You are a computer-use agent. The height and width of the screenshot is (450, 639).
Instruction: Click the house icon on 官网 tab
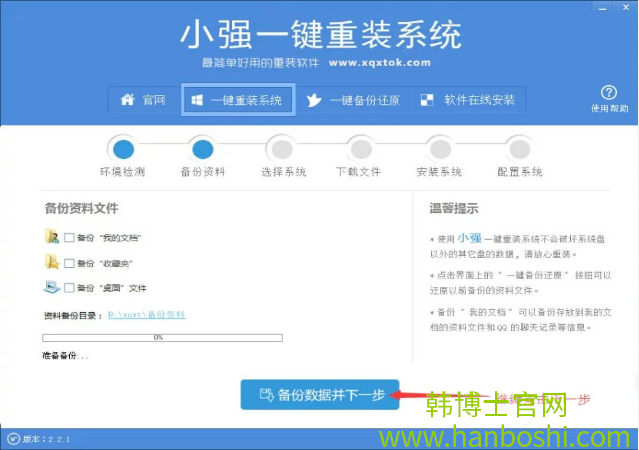(x=127, y=99)
